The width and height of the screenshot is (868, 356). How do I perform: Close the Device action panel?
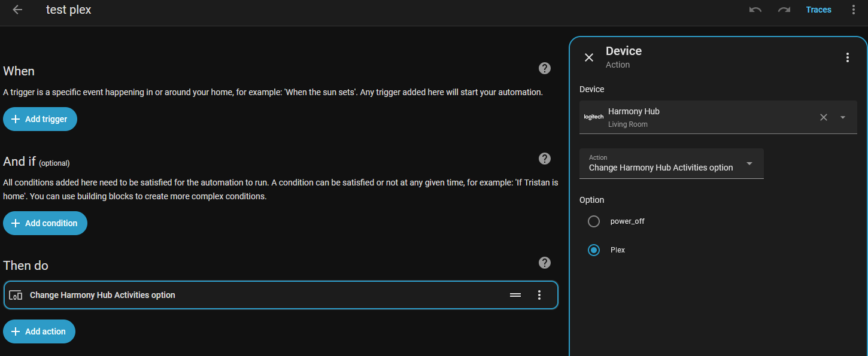pyautogui.click(x=589, y=57)
